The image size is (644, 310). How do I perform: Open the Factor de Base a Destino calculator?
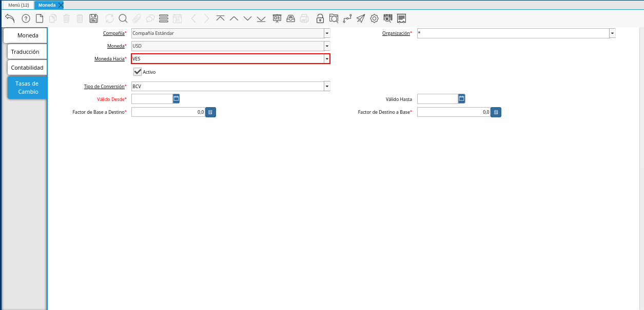pos(210,112)
